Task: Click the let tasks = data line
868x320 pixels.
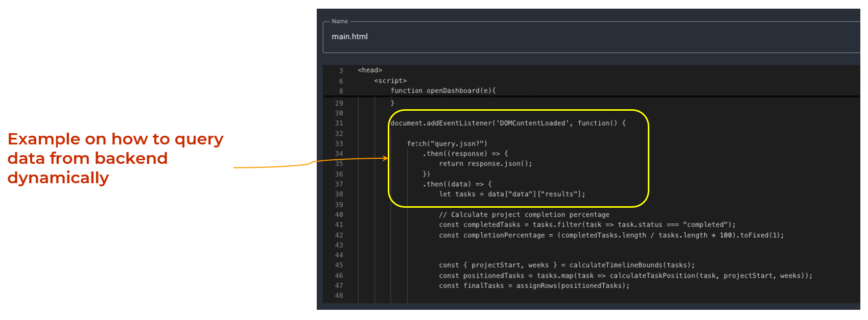Action: [x=512, y=194]
